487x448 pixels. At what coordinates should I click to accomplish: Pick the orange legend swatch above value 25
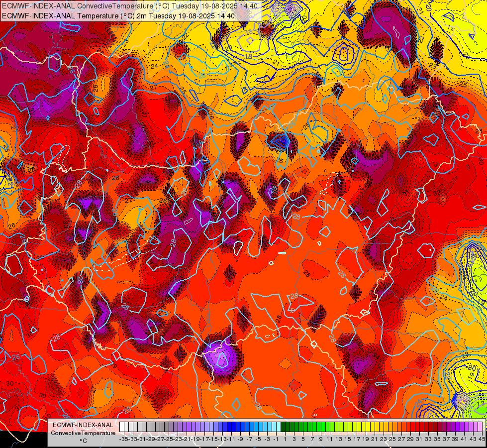(391, 427)
